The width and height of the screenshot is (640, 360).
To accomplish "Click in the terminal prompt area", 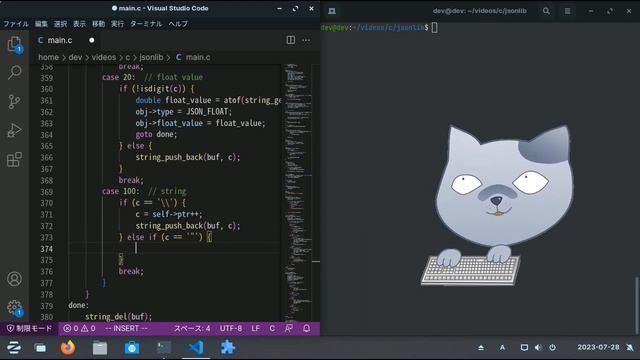I will pos(434,27).
